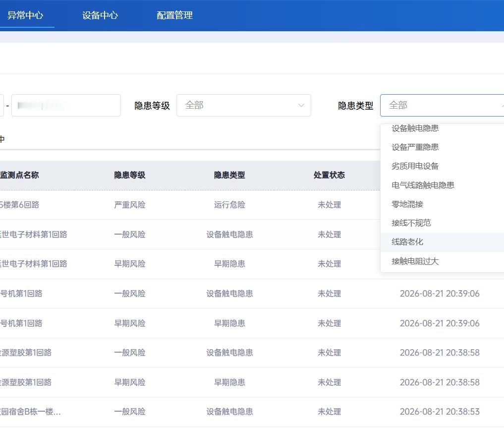Select highlighted 线路老化 option

click(x=442, y=242)
